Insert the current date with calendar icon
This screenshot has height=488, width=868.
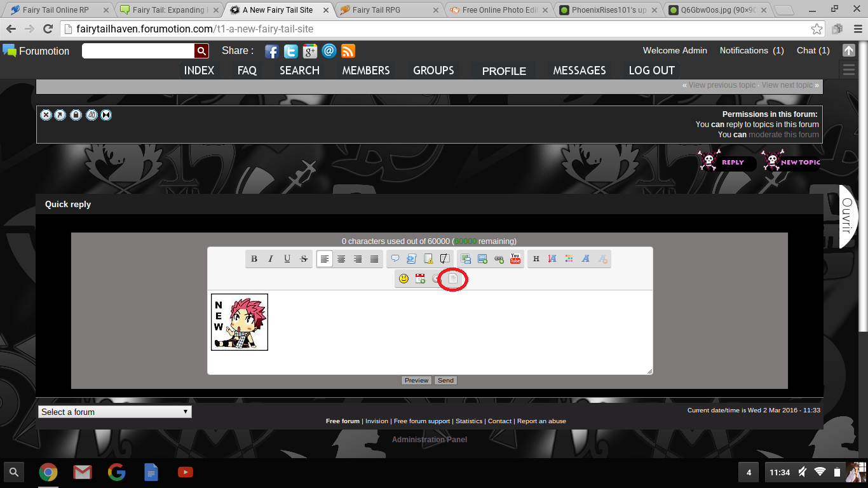420,278
